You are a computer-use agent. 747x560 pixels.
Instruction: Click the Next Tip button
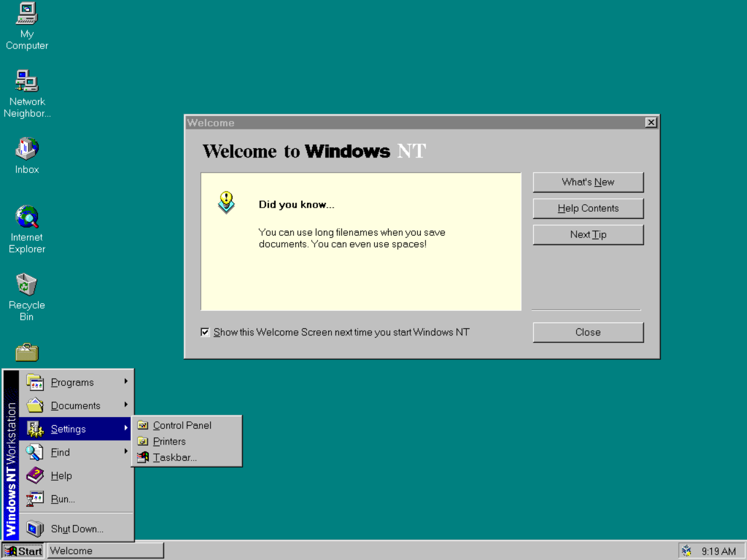(588, 235)
